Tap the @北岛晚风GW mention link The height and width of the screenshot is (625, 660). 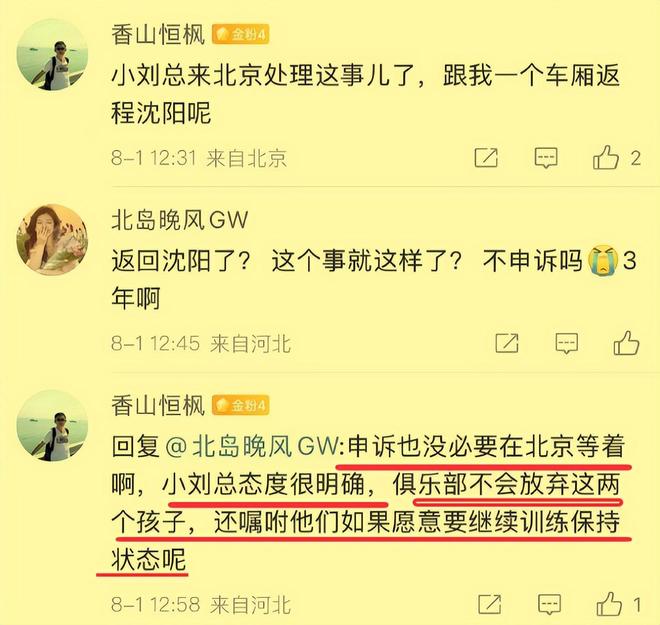click(x=255, y=446)
